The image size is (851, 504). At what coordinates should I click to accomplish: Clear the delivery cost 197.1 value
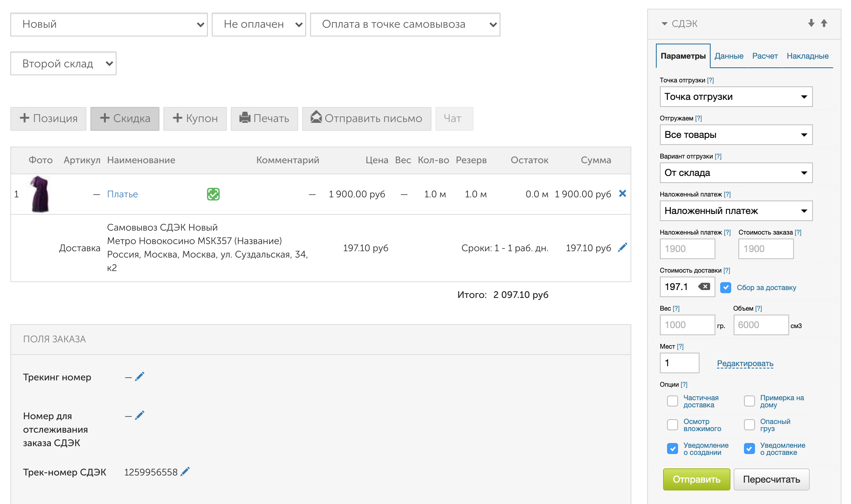(704, 286)
